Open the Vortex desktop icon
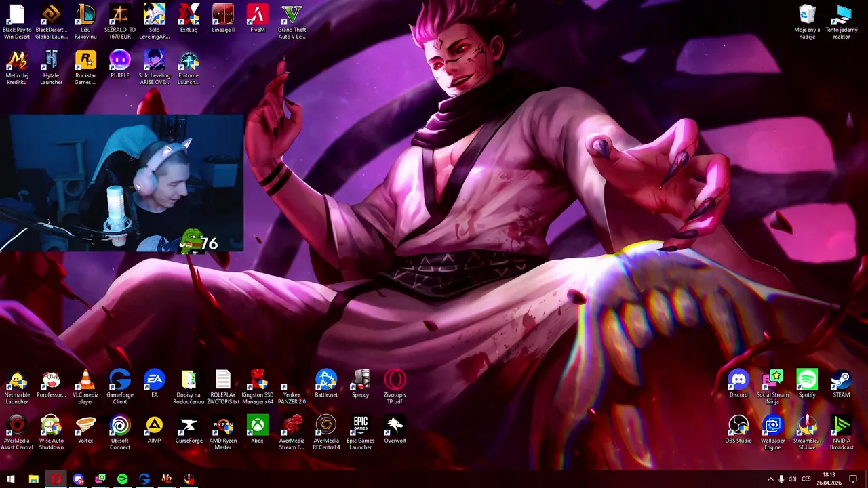The image size is (868, 488). [85, 429]
